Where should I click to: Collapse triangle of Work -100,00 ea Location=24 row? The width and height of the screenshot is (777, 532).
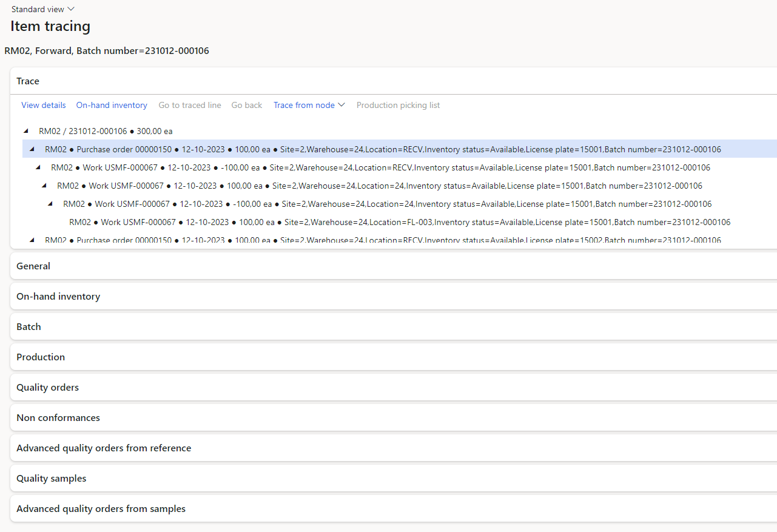(x=50, y=204)
